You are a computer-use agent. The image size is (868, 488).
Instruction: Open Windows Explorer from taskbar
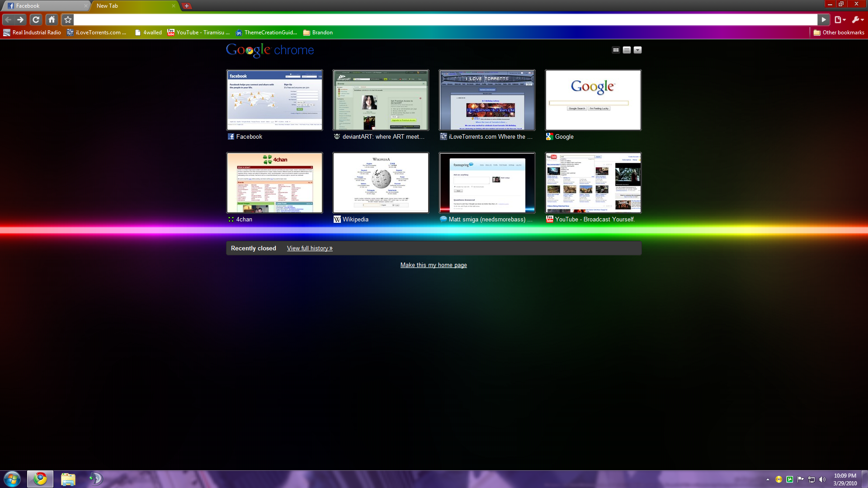68,479
